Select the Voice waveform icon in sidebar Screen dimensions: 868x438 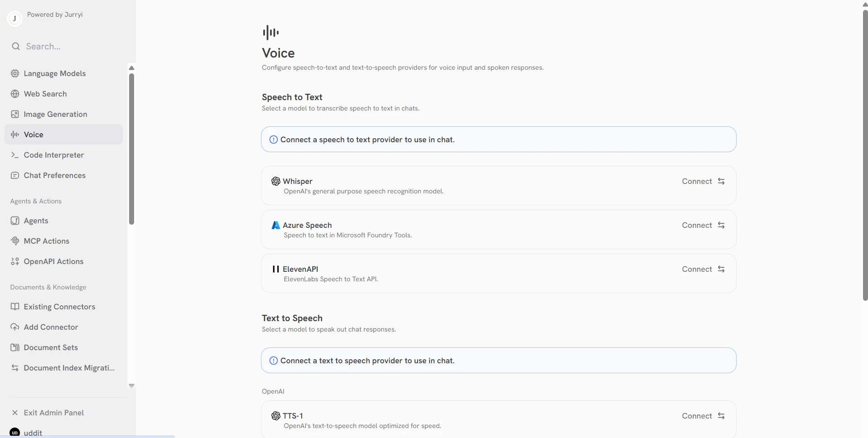tap(15, 134)
